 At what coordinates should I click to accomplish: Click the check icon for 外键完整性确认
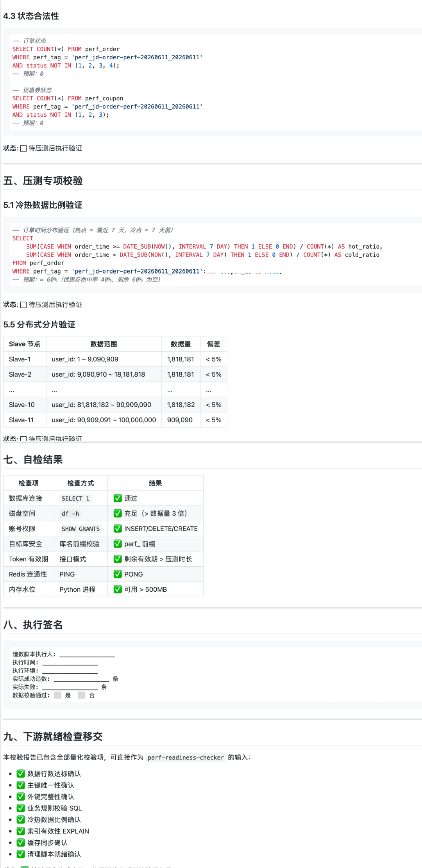coord(21,797)
